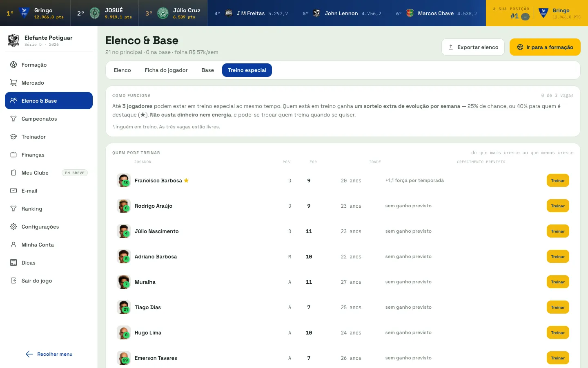Click Marcos Chave in the ranking bar

click(437, 13)
